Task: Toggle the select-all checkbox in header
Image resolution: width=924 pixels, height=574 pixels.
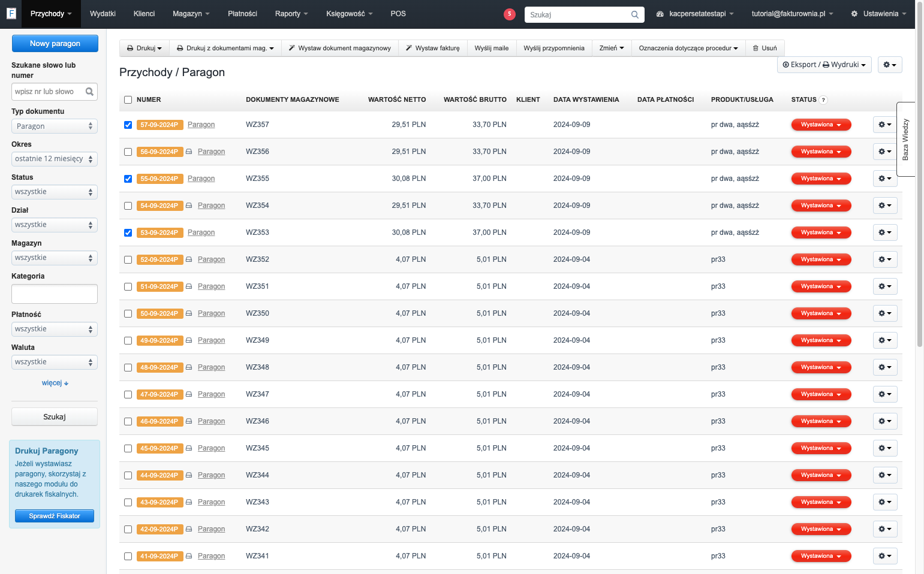Action: pyautogui.click(x=128, y=100)
